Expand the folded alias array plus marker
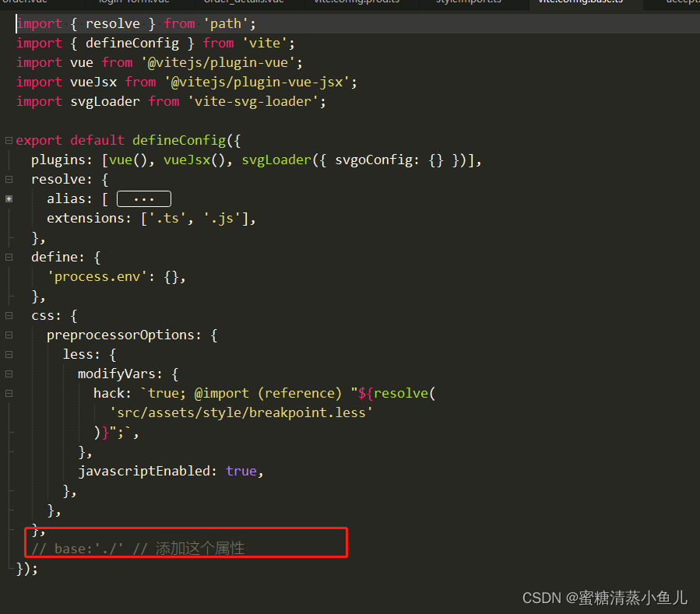The width and height of the screenshot is (700, 614). (9, 198)
